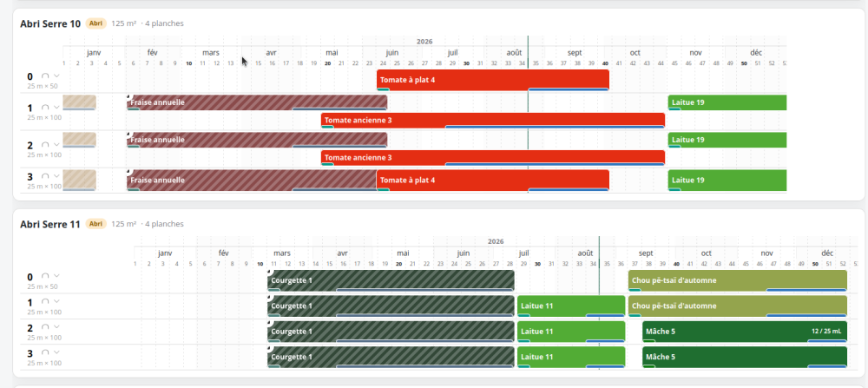Click the tunnel arch icon on Serre 10 bed 2
The width and height of the screenshot is (868, 388).
point(45,145)
